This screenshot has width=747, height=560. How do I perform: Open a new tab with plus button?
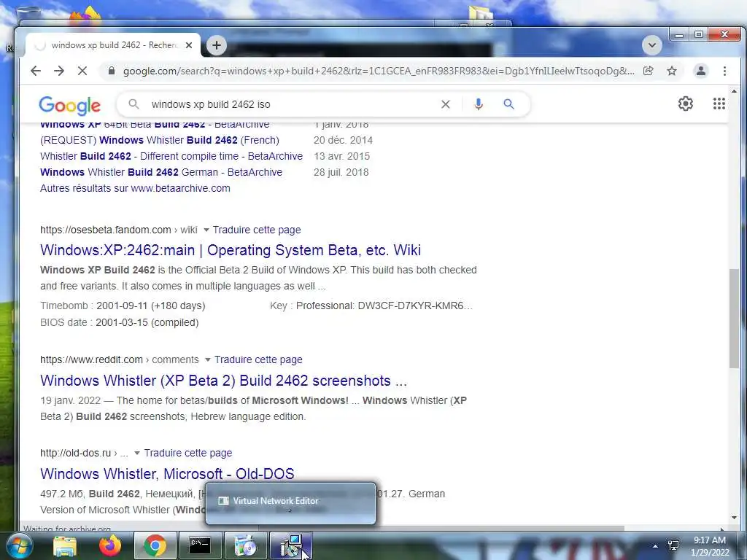tap(216, 45)
